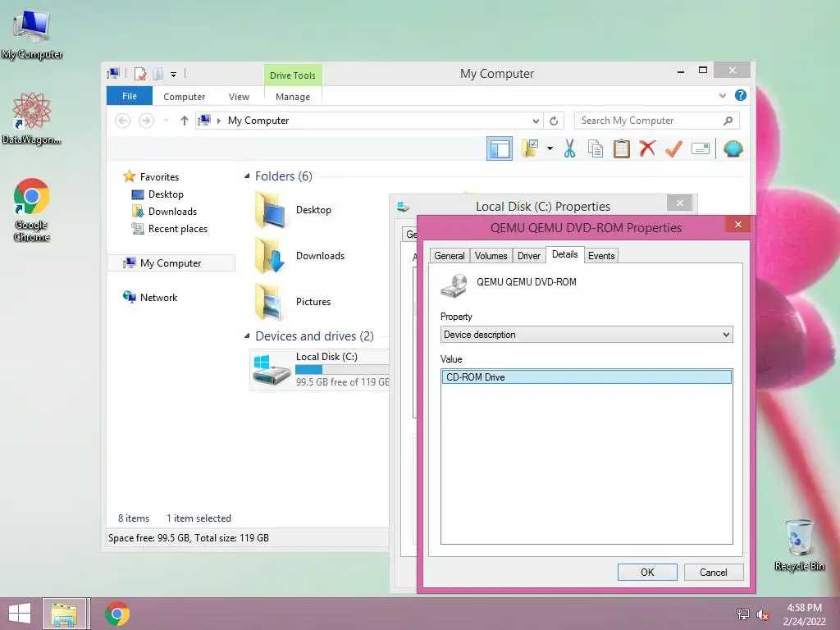This screenshot has width=840, height=630.
Task: Collapse the Folders (6) group
Action: tap(247, 176)
